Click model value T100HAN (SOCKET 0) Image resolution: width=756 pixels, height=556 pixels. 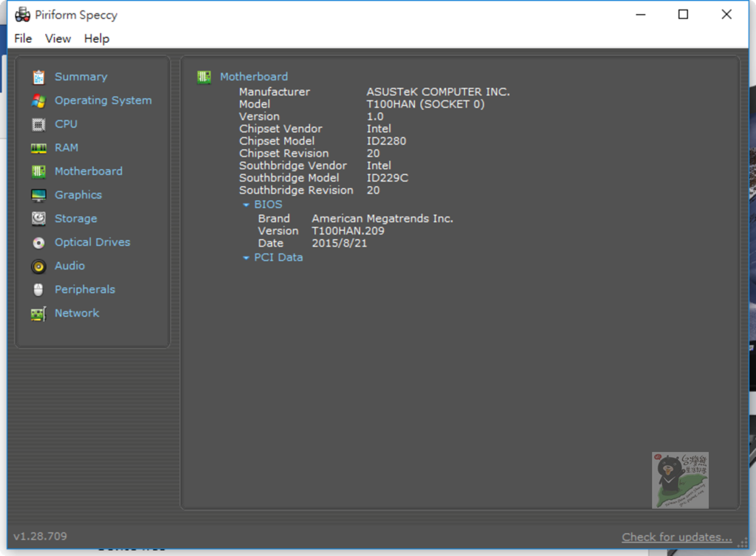click(426, 104)
